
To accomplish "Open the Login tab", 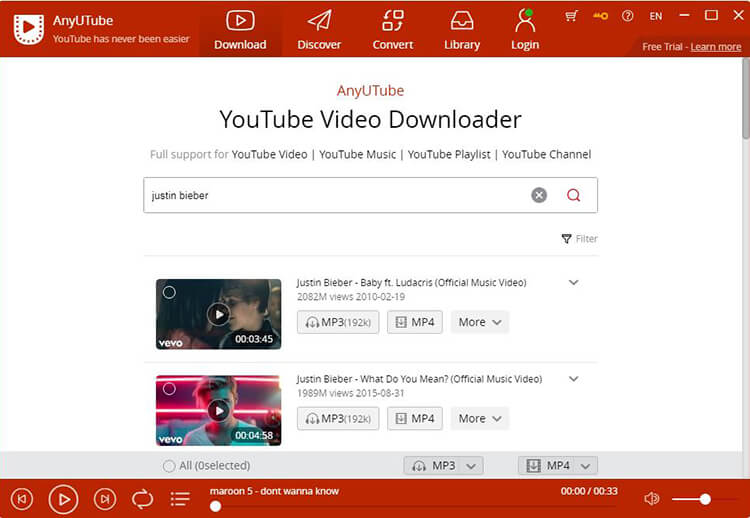I will (525, 30).
